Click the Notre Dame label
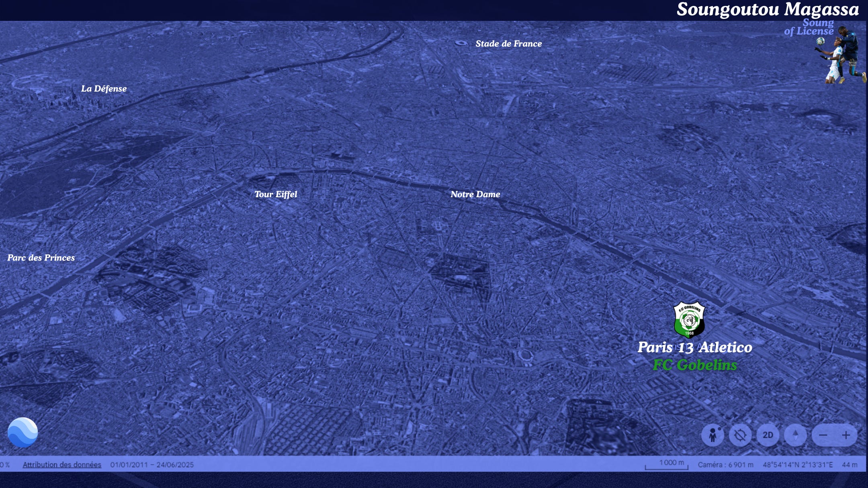 pos(475,194)
